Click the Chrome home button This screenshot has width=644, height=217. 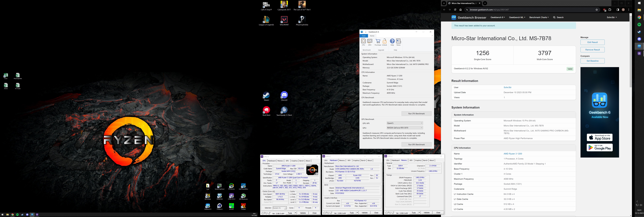pos(460,10)
